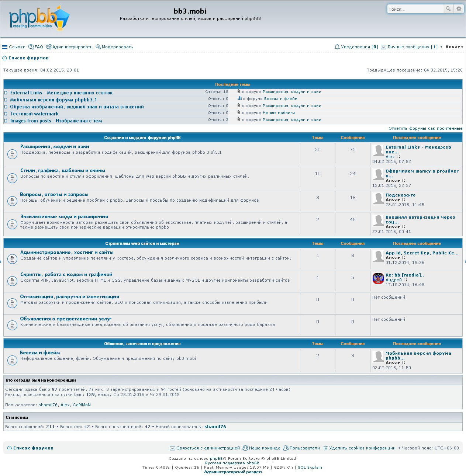466x476 pixels.
Task: Click the phpBB logo
Action: coord(39,18)
